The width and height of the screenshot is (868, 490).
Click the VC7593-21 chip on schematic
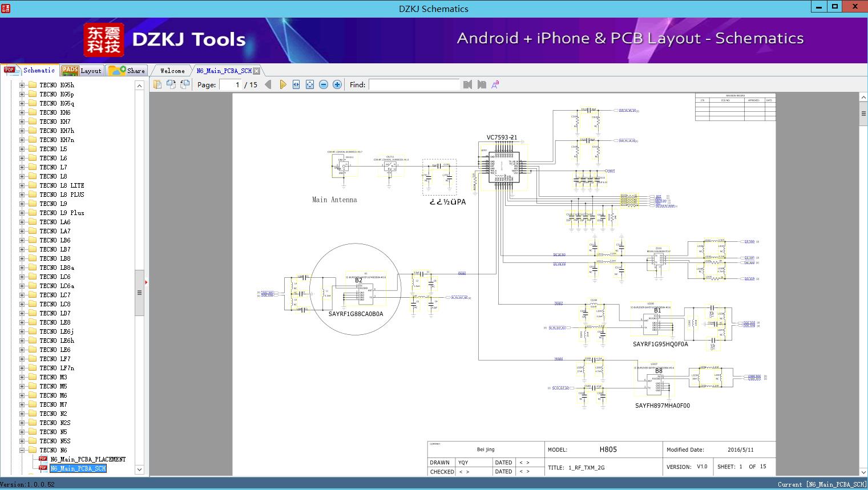504,167
